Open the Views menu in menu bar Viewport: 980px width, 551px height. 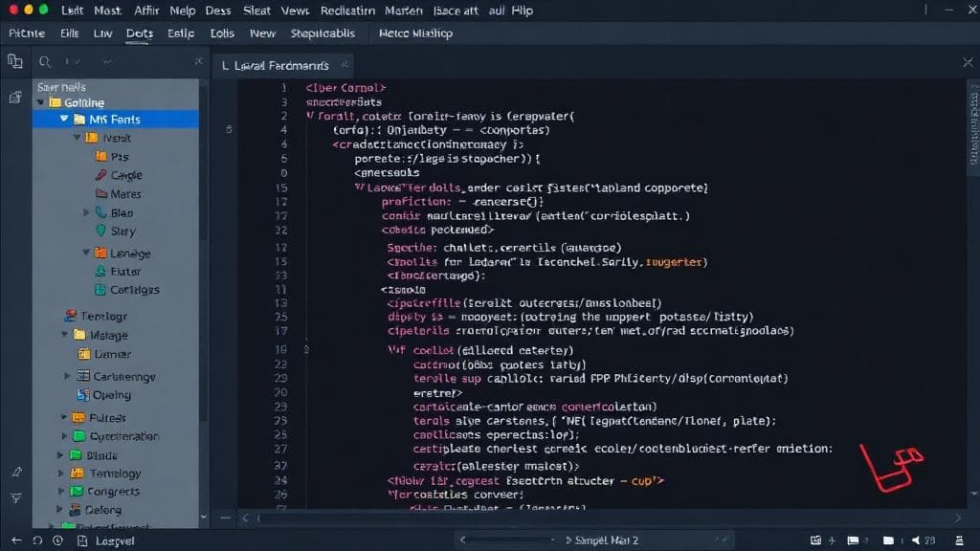pyautogui.click(x=295, y=11)
